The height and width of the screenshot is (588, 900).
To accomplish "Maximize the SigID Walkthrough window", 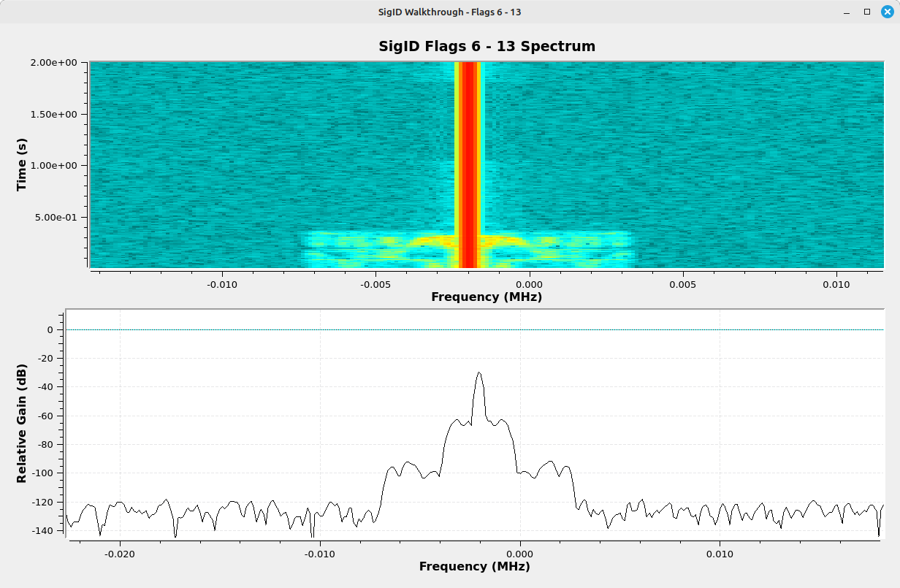I will (867, 12).
